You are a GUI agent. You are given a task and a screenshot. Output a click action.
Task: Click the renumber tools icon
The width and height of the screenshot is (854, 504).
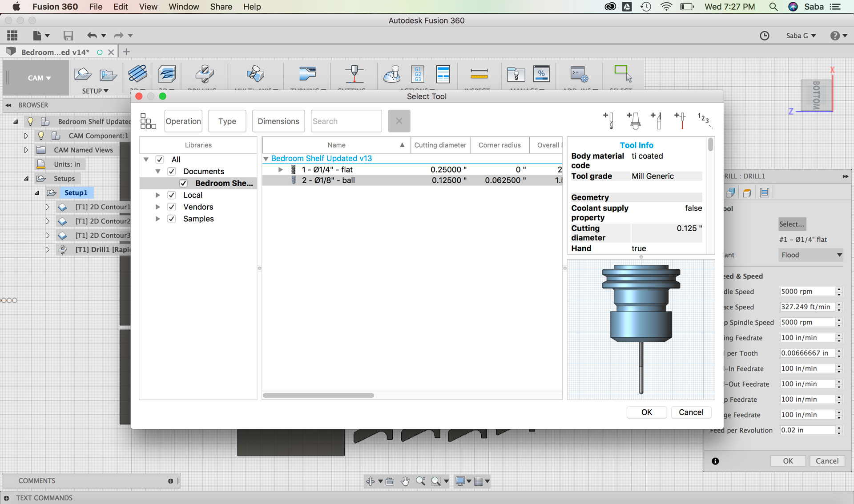coord(704,120)
